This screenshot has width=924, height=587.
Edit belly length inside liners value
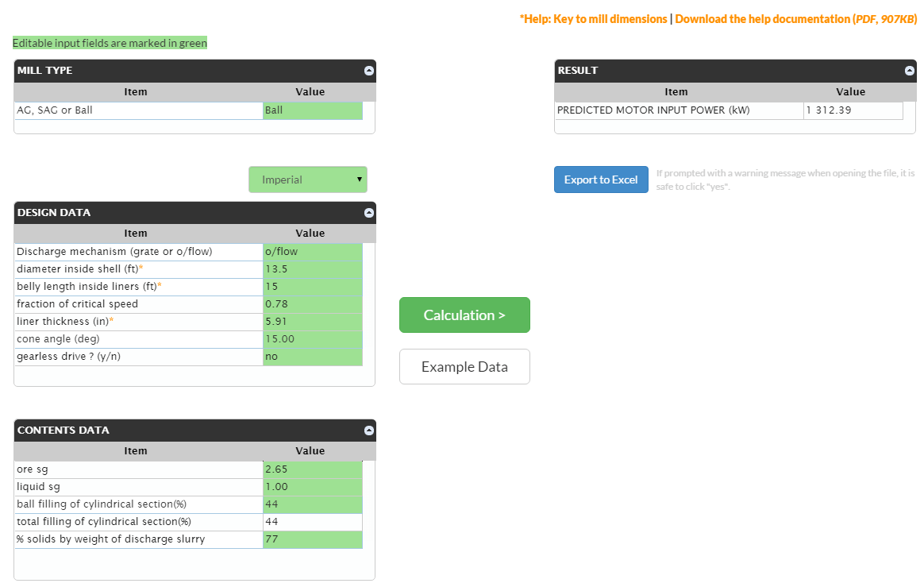312,287
